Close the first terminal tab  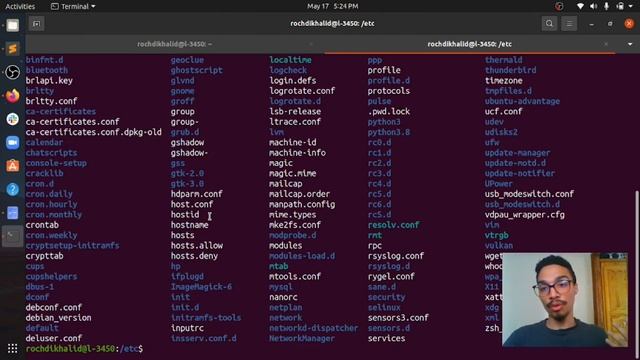311,44
